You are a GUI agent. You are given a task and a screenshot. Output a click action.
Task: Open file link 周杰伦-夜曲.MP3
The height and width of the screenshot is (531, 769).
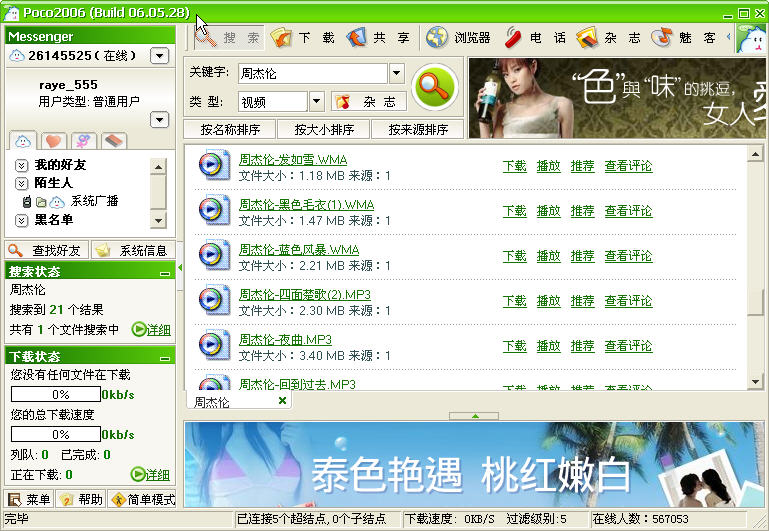(285, 340)
